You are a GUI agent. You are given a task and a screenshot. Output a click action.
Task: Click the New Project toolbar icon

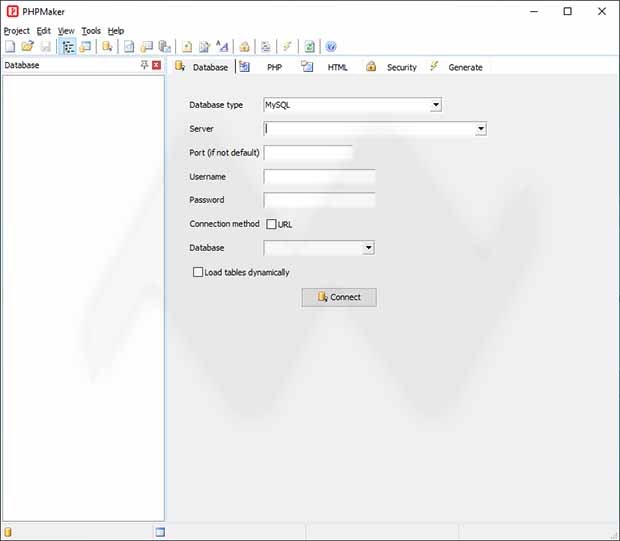pos(10,47)
